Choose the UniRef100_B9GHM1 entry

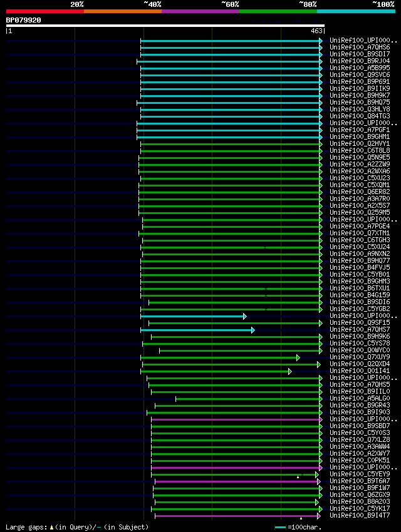click(360, 136)
